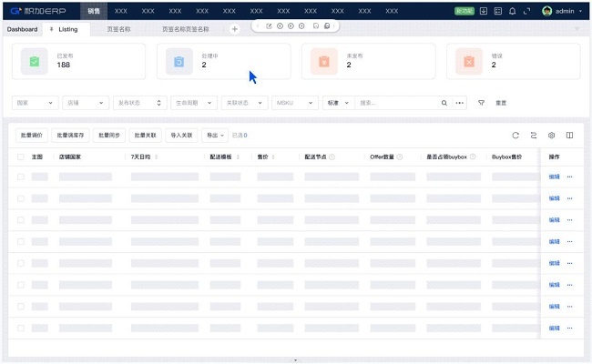Switch to the Dashboard tab
The image size is (592, 364).
(23, 29)
